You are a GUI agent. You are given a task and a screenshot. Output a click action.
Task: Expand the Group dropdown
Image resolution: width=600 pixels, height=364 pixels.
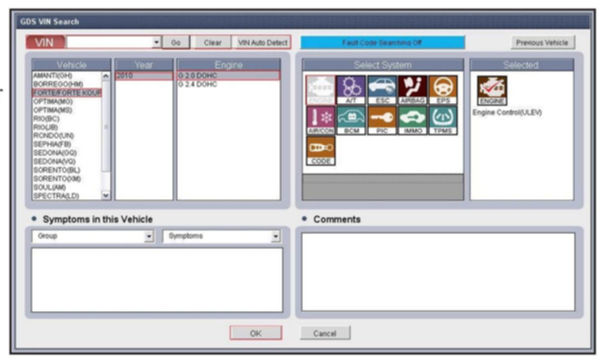[149, 236]
